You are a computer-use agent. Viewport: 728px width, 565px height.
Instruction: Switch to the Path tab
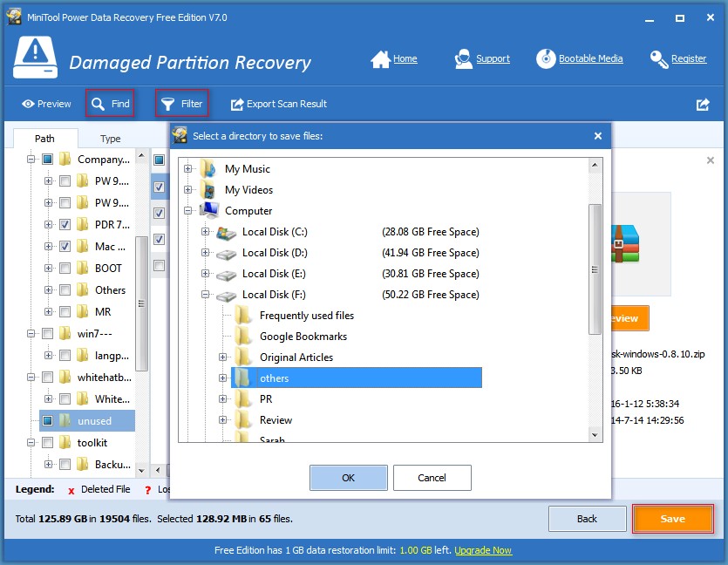coord(45,139)
